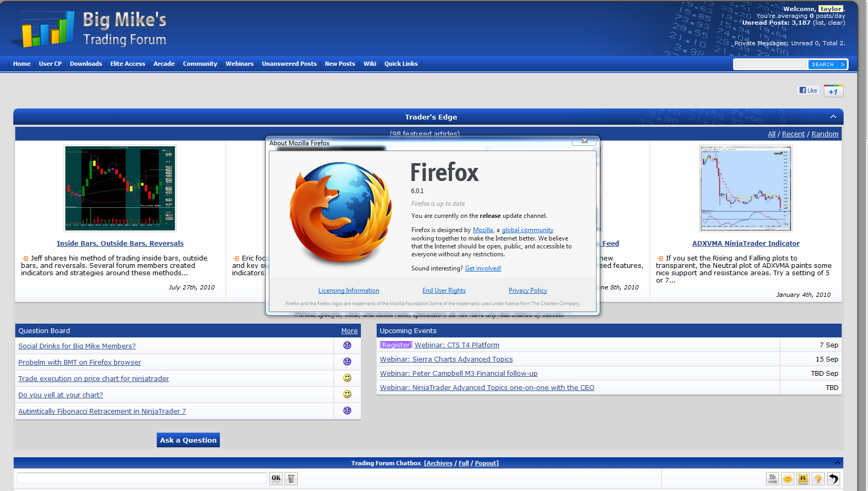Click More link on Question Board
This screenshot has width=868, height=491.
349,331
